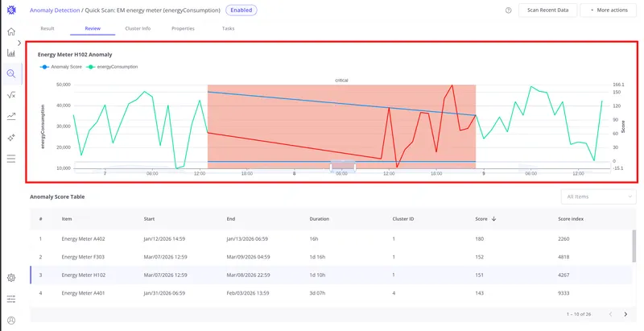This screenshot has width=644, height=331.
Task: Click the score value 180
Action: pos(479,238)
